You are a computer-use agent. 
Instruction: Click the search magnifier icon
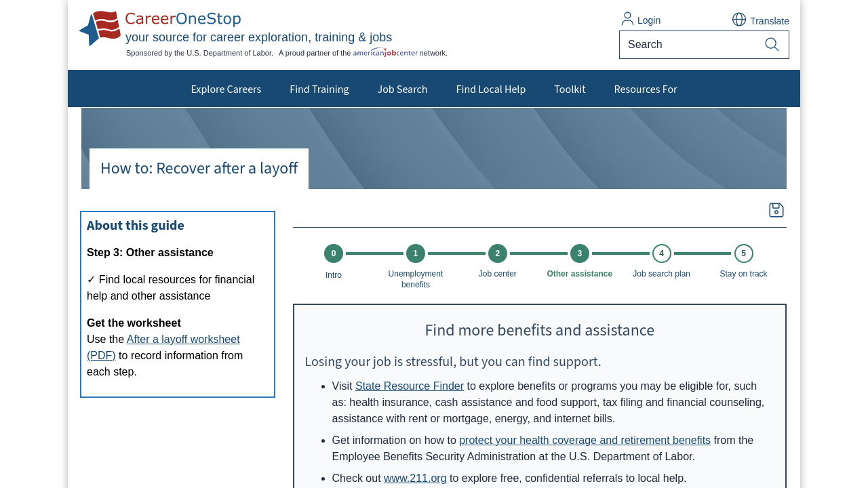point(772,45)
